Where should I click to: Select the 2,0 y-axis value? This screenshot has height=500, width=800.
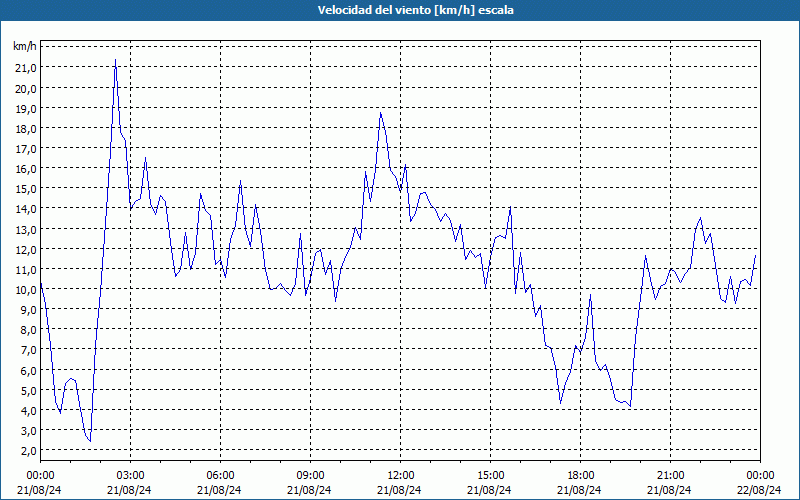click(28, 451)
